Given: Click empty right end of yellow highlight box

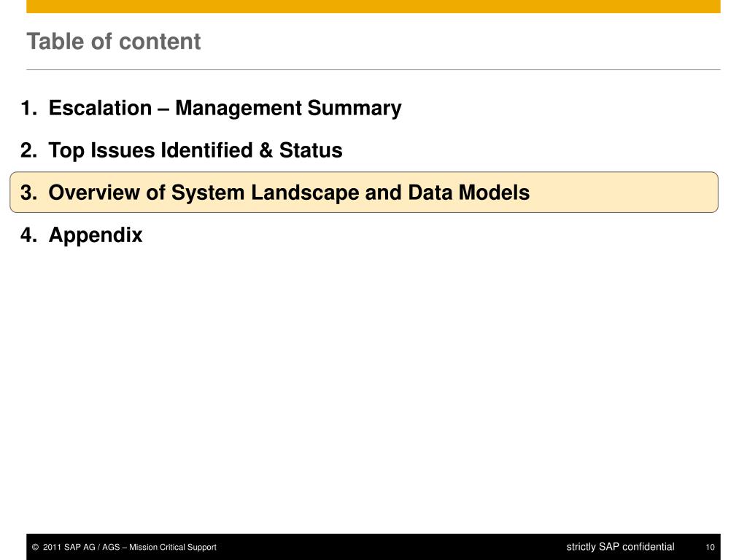Looking at the screenshot, I should [x=657, y=192].
